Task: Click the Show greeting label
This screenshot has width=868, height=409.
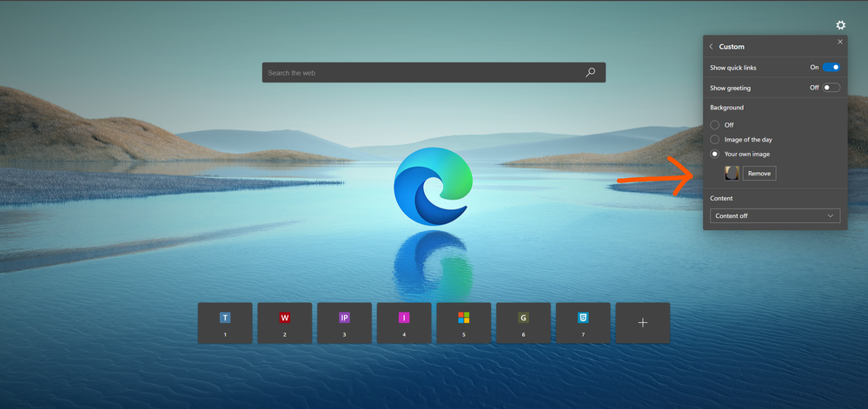Action: [730, 88]
